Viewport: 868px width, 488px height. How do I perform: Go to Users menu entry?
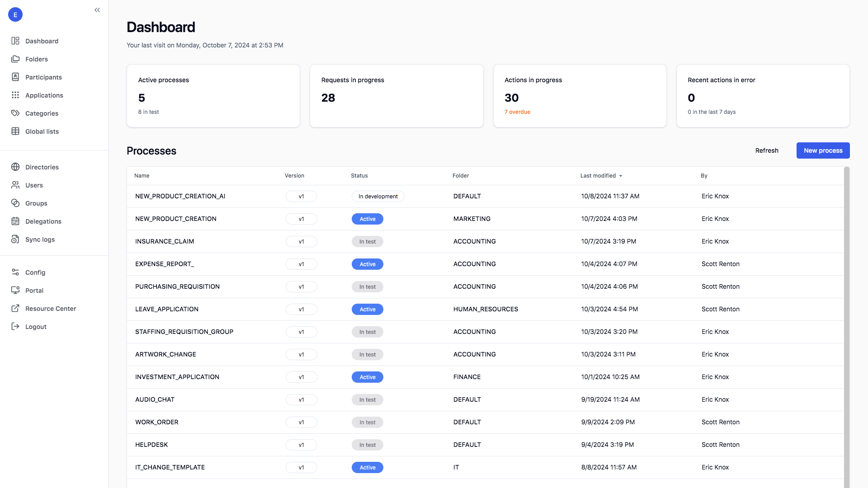(34, 185)
